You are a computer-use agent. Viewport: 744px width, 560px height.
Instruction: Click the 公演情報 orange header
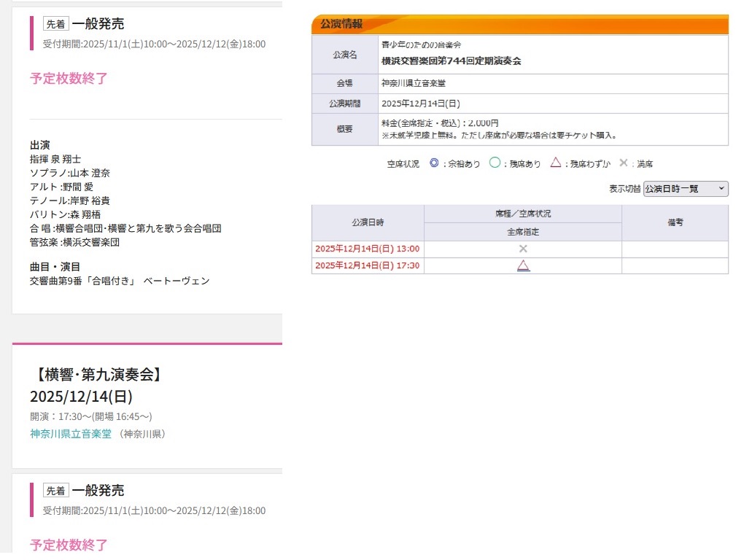(519, 24)
